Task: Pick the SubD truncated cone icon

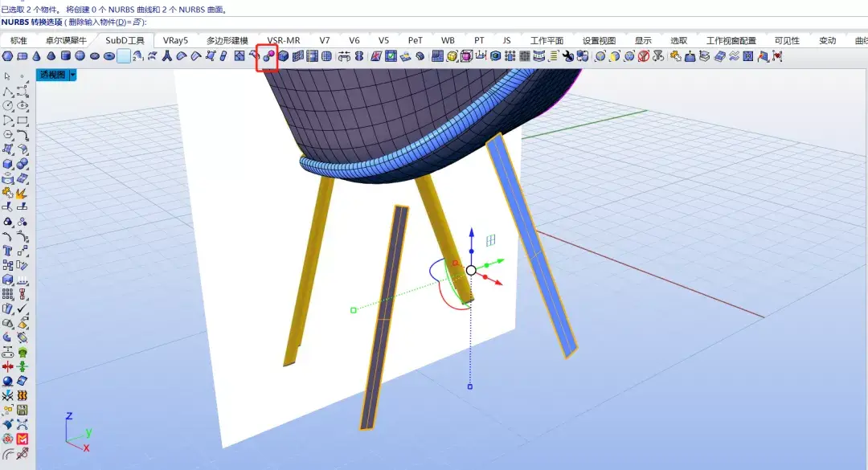Action: [x=51, y=56]
